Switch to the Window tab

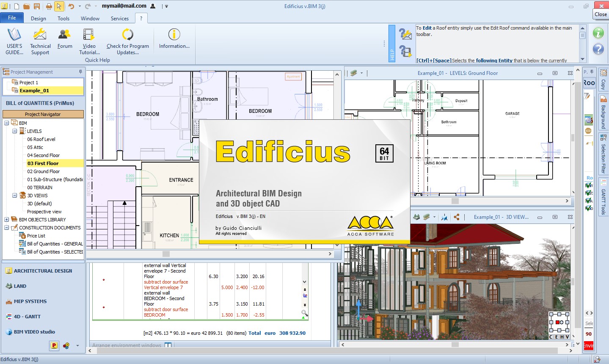pyautogui.click(x=90, y=19)
